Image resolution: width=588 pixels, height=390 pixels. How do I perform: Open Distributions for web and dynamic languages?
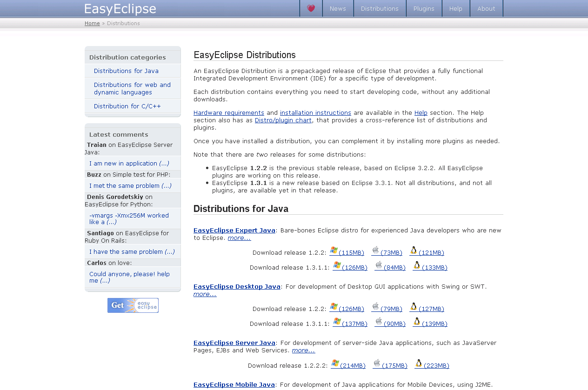pyautogui.click(x=132, y=88)
